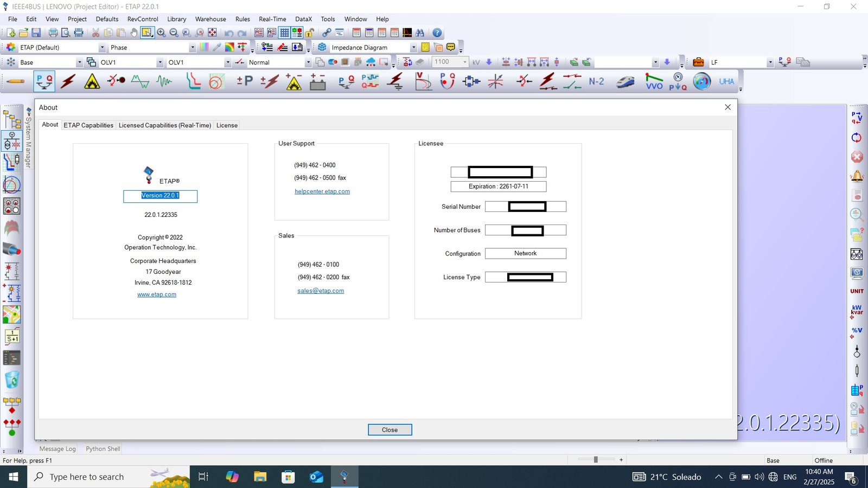
Task: Open the first OLV1 presentation dropdown
Action: (160, 62)
